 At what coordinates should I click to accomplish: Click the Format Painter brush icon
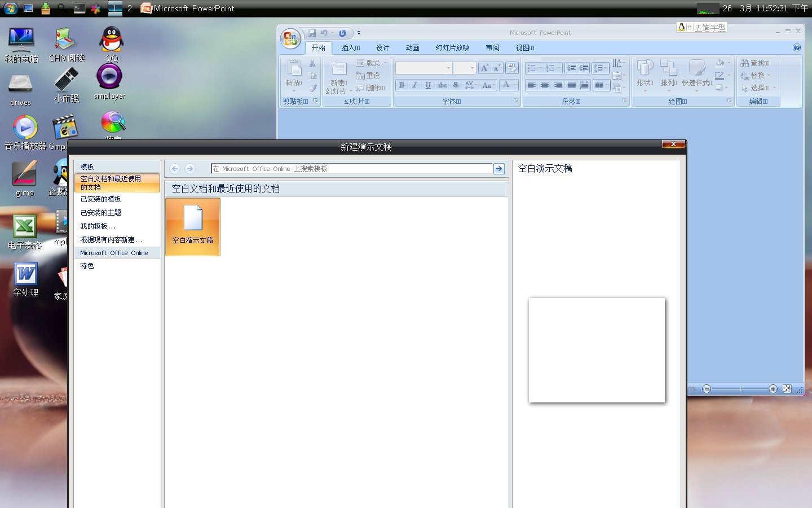(312, 88)
